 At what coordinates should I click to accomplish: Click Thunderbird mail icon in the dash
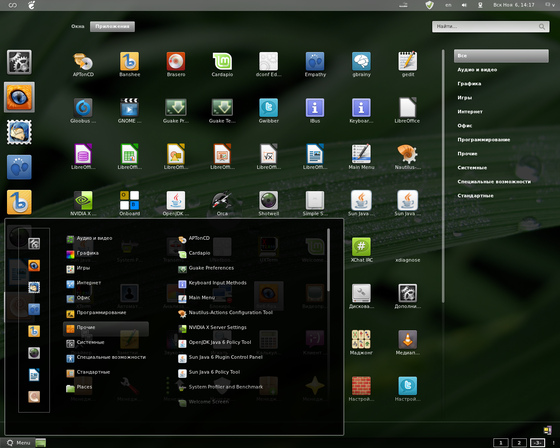point(19,132)
